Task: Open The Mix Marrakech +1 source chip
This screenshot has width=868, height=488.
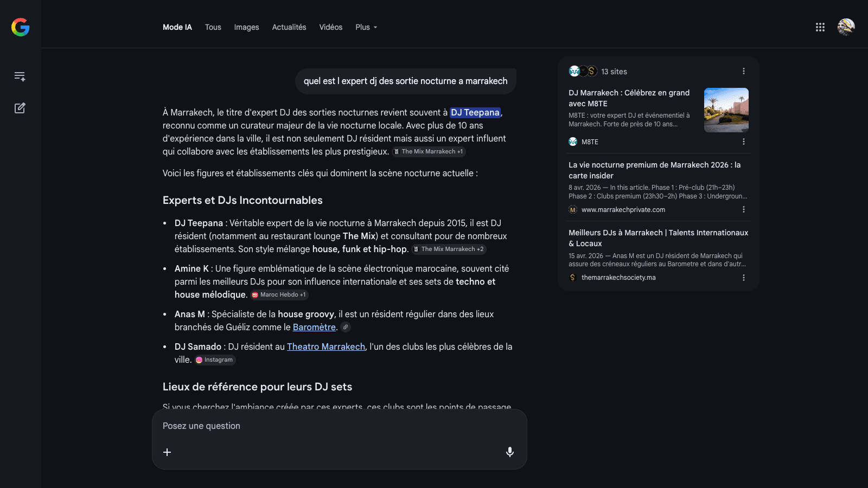Action: (429, 152)
